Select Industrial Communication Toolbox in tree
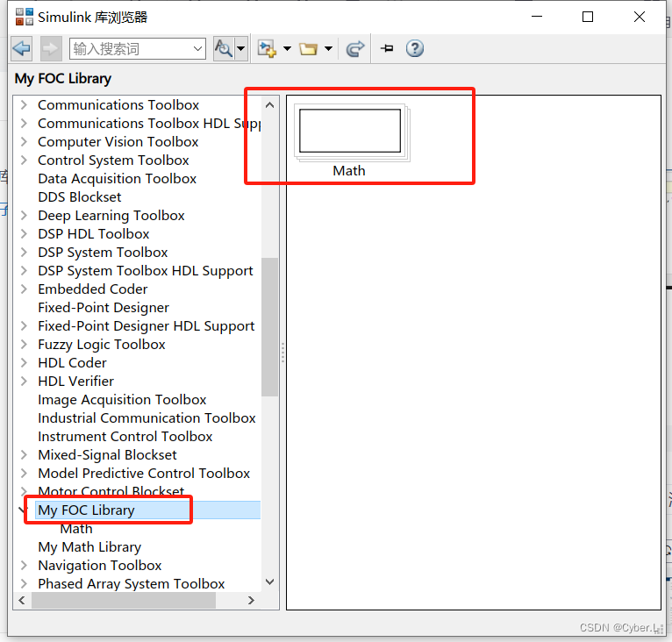Viewport: 672px width, 642px height. point(147,417)
